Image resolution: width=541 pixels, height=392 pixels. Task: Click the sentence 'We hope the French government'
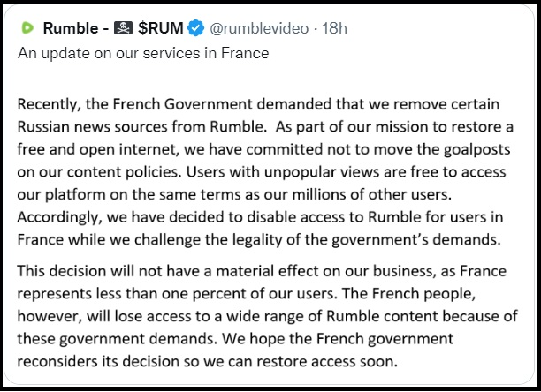pos(309,339)
